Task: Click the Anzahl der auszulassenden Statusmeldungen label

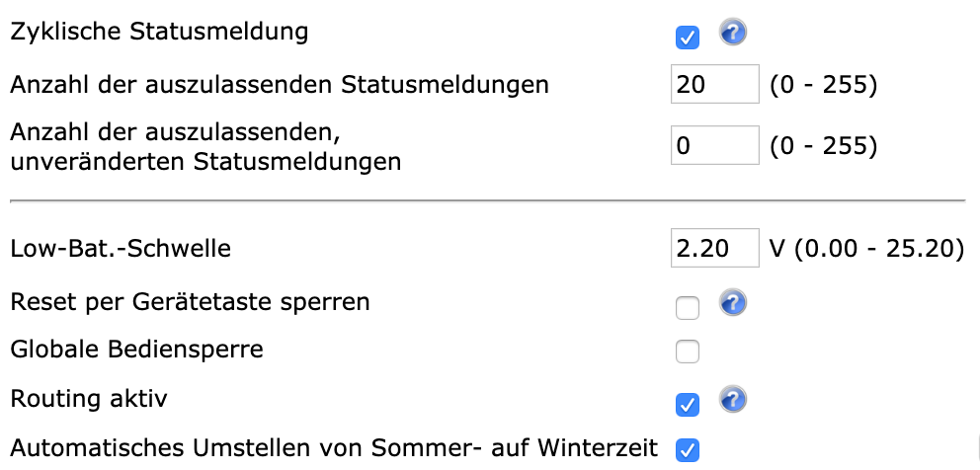Action: coord(280,85)
